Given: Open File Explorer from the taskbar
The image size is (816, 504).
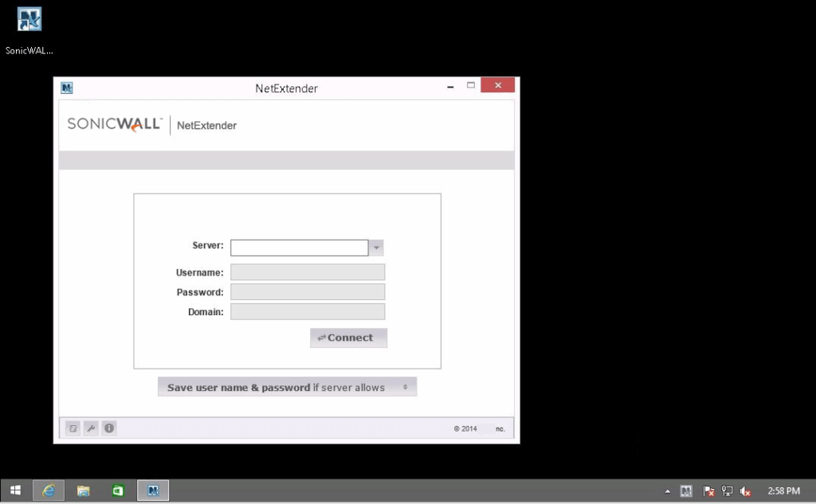Looking at the screenshot, I should pos(83,490).
